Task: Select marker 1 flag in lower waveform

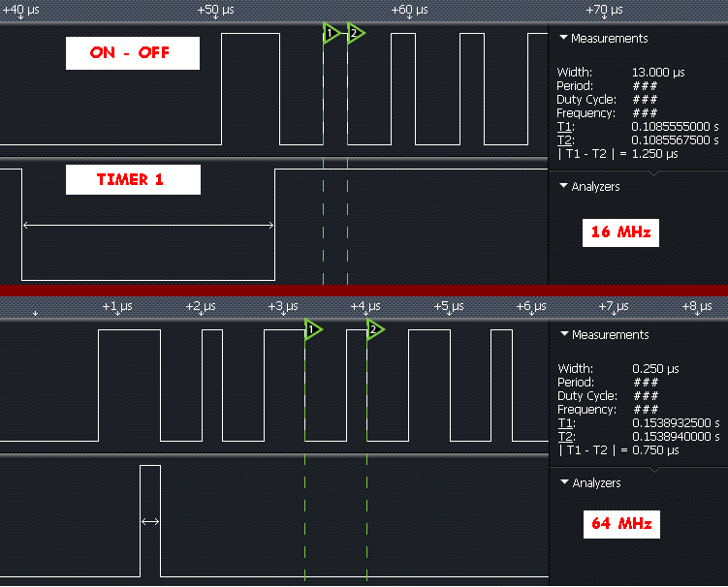Action: [x=313, y=330]
